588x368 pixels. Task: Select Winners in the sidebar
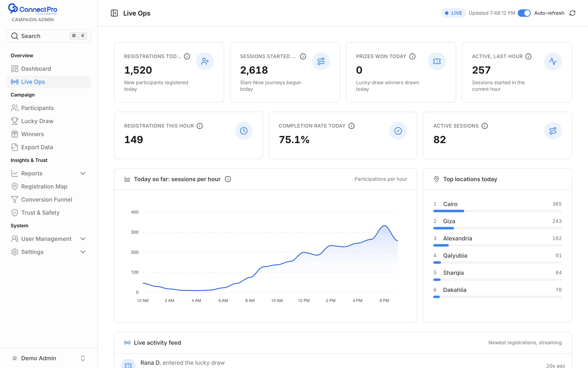coord(49,134)
